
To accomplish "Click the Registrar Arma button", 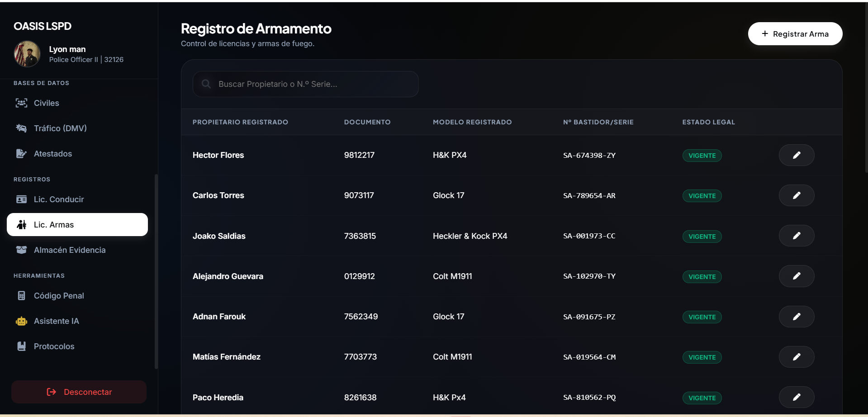I will click(x=795, y=34).
